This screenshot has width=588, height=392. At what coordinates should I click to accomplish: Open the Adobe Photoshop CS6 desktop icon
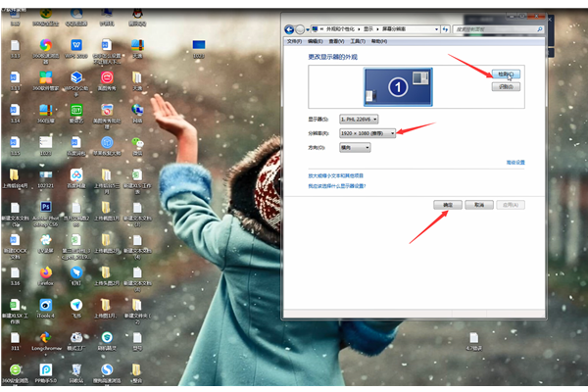click(x=45, y=207)
